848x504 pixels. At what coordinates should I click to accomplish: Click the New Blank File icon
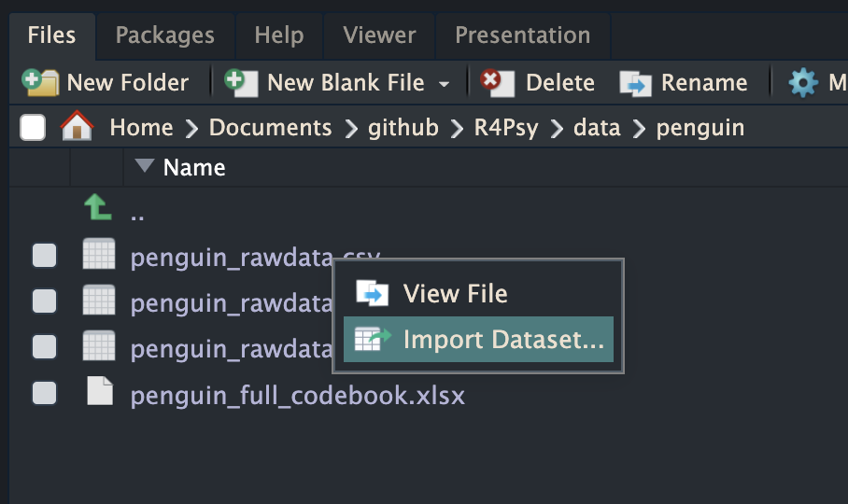(242, 82)
